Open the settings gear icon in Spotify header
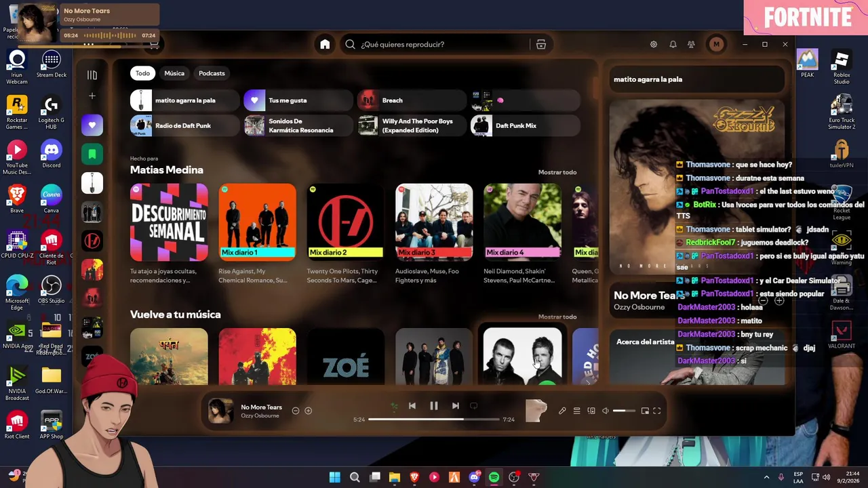Image resolution: width=868 pixels, height=488 pixels. (x=654, y=44)
